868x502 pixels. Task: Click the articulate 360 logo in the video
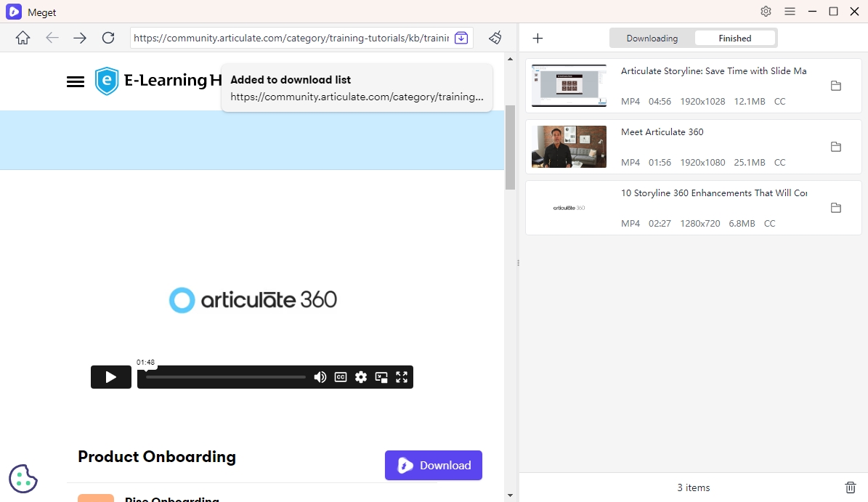tap(253, 300)
